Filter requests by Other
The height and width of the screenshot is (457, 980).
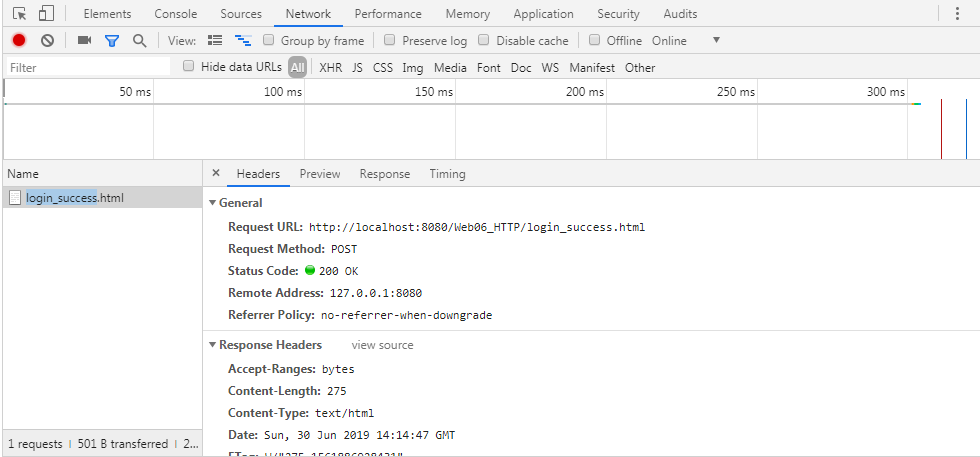(640, 68)
